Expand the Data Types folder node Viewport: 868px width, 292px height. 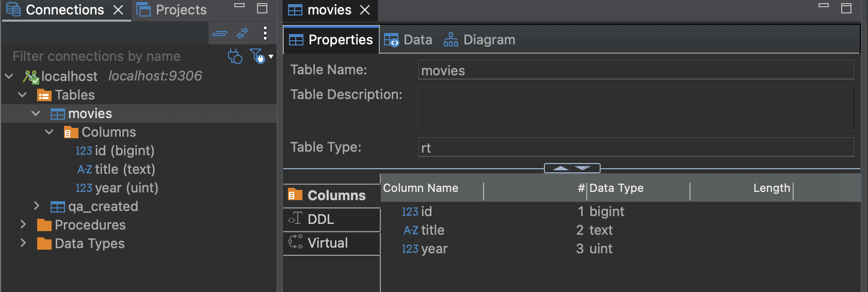(x=23, y=243)
